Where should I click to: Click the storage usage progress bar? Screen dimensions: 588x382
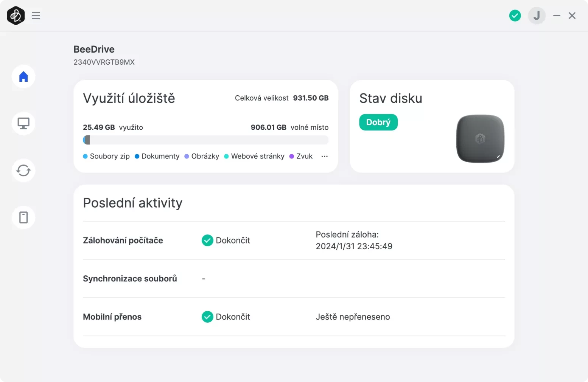click(205, 140)
